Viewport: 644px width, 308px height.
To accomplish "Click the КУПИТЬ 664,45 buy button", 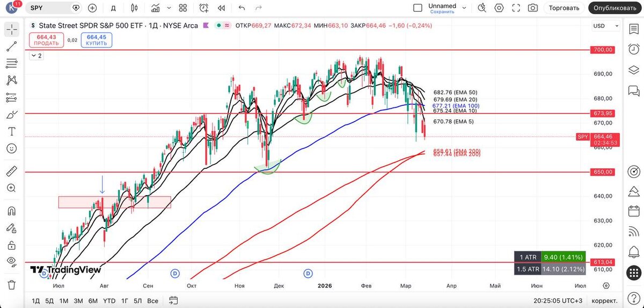I will click(x=97, y=40).
